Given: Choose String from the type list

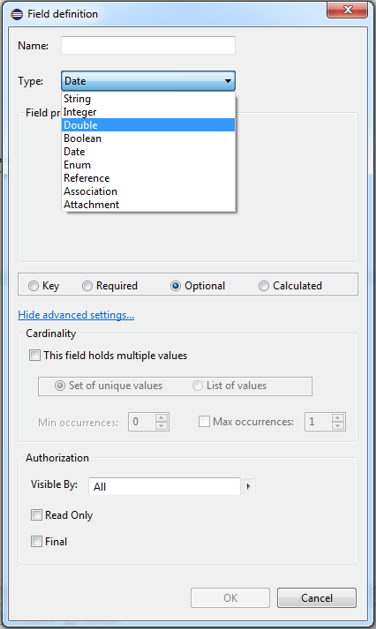Looking at the screenshot, I should [148, 99].
